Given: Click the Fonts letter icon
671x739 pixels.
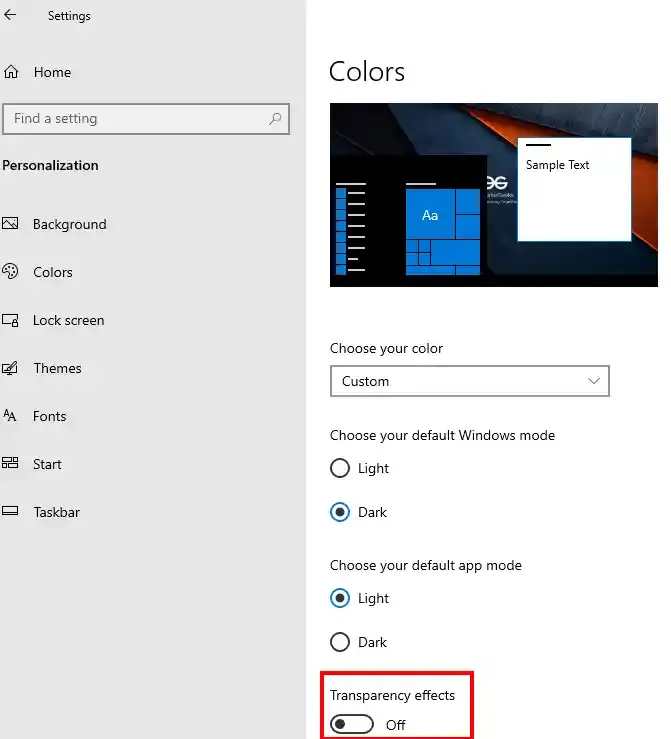Looking at the screenshot, I should [x=11, y=416].
